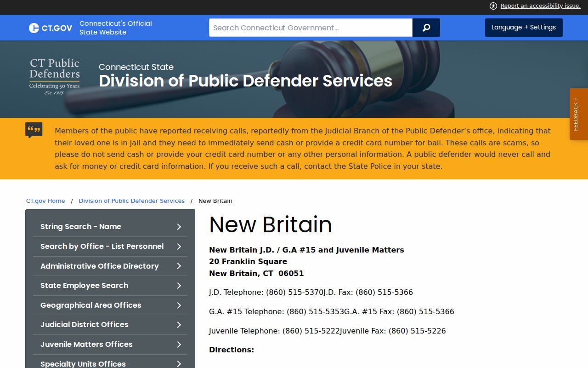
Task: Open the Feedback side tab
Action: [579, 114]
